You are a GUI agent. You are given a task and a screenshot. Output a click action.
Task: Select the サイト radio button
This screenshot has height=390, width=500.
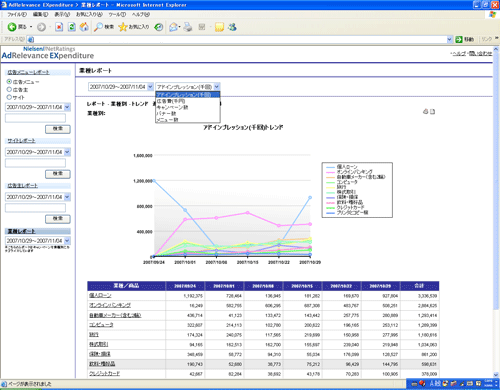(9, 97)
